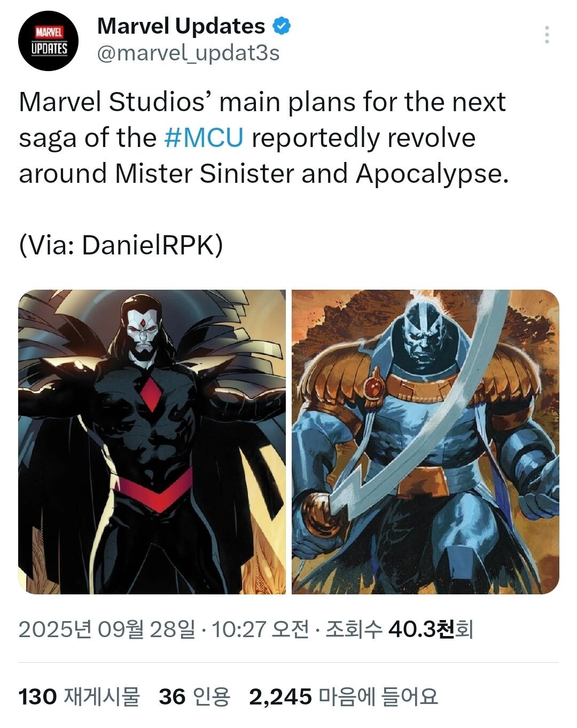577x728 pixels.
Task: Show the 36 quotes count
Action: click(172, 697)
